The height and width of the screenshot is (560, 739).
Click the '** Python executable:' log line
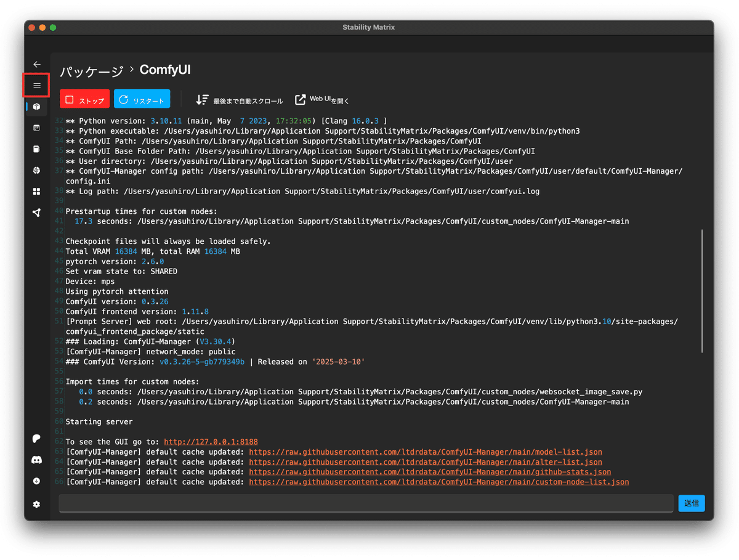pyautogui.click(x=323, y=131)
